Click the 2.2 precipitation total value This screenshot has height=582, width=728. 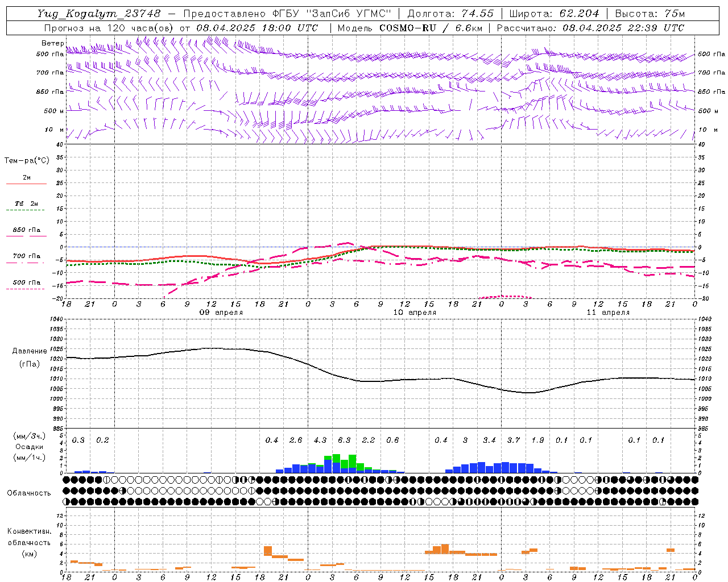(369, 440)
